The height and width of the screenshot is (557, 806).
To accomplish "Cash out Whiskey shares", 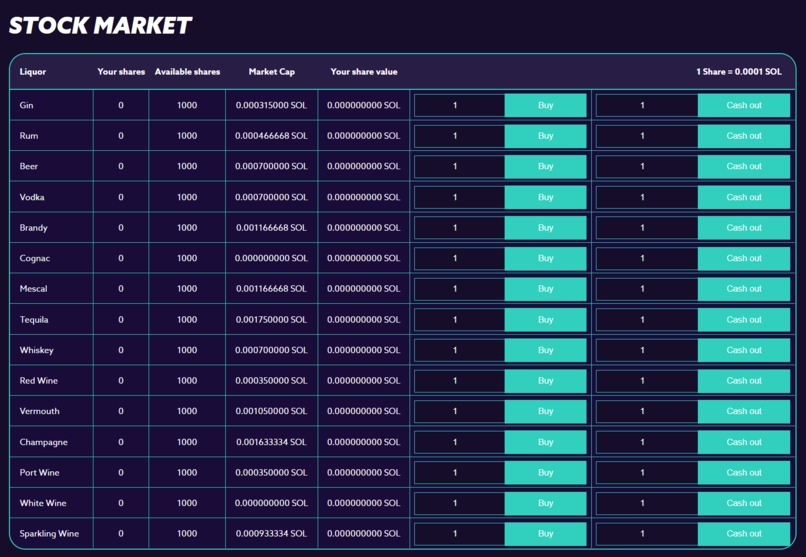I will click(x=744, y=350).
